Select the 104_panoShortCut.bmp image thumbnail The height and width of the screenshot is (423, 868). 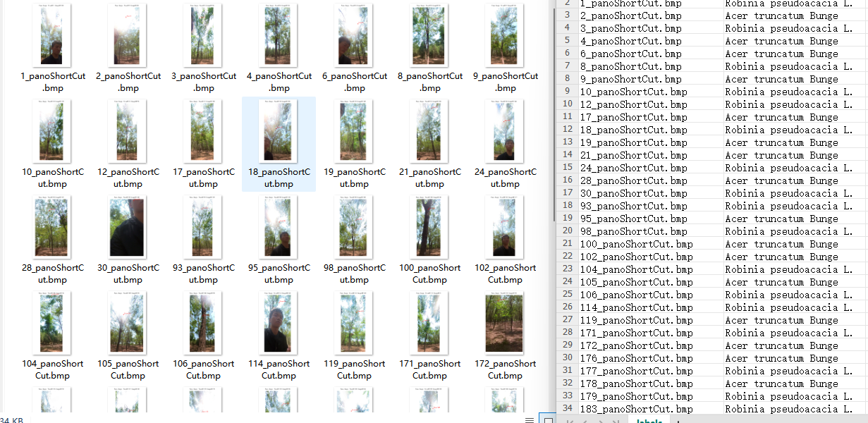pos(52,323)
